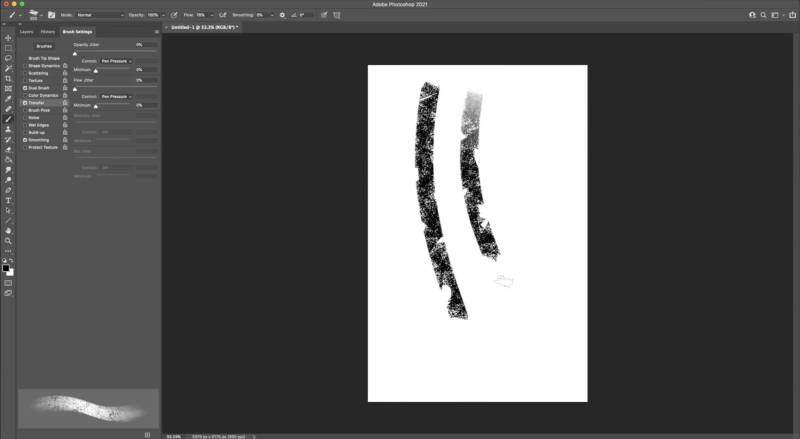Select the Crop tool
800x439 pixels.
click(x=8, y=78)
